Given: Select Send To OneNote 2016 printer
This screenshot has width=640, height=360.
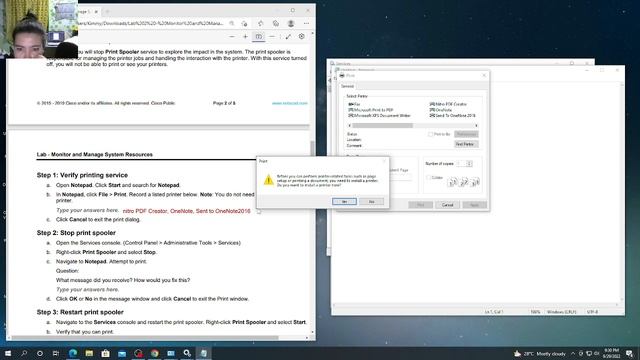Looking at the screenshot, I should click(x=453, y=116).
